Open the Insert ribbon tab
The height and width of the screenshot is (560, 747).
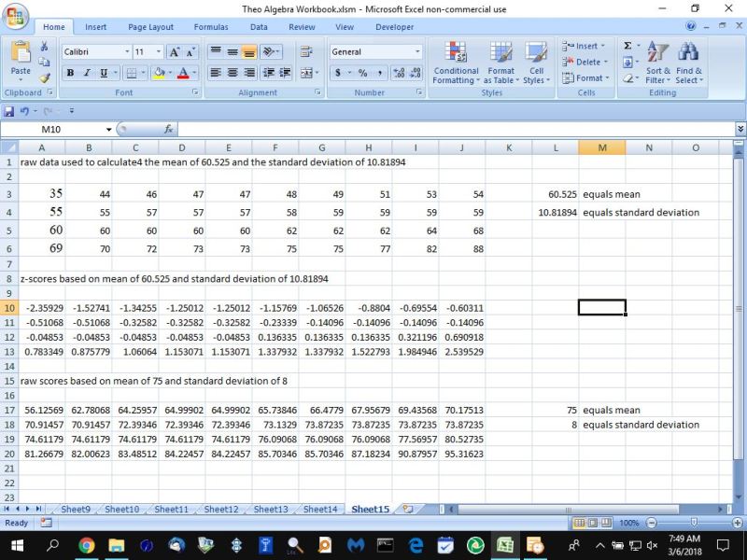96,27
